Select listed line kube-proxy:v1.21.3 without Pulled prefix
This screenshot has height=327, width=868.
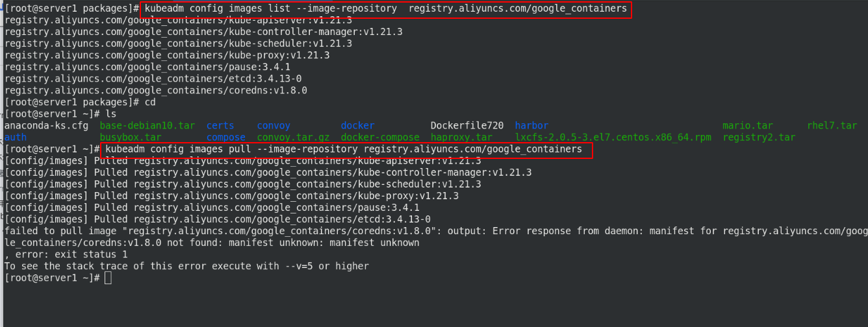coord(167,55)
